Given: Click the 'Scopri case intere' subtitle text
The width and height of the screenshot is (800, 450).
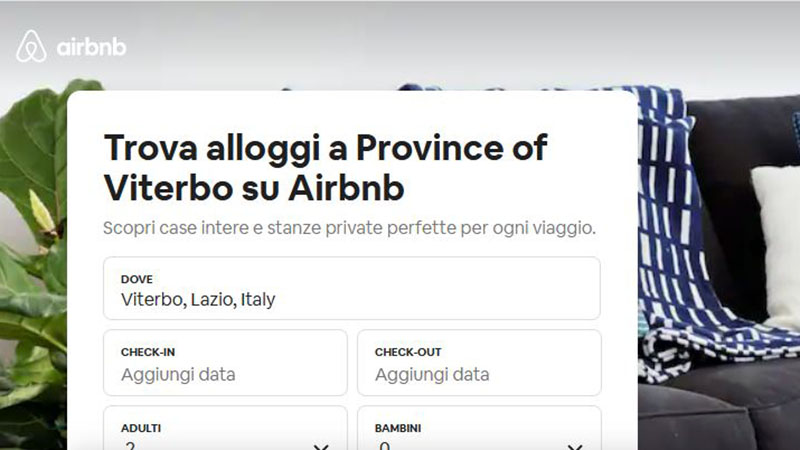Looking at the screenshot, I should 349,228.
